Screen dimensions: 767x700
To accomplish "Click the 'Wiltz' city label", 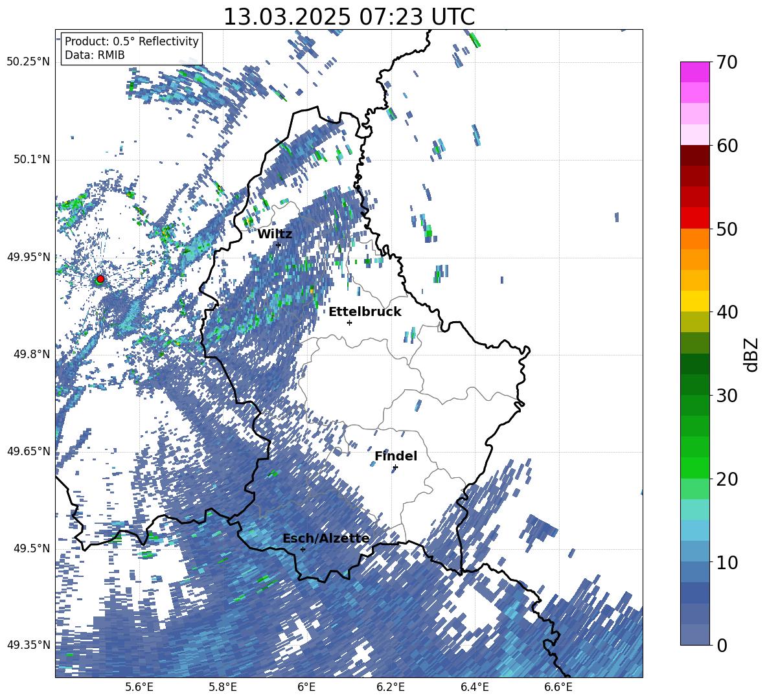I will tap(275, 234).
